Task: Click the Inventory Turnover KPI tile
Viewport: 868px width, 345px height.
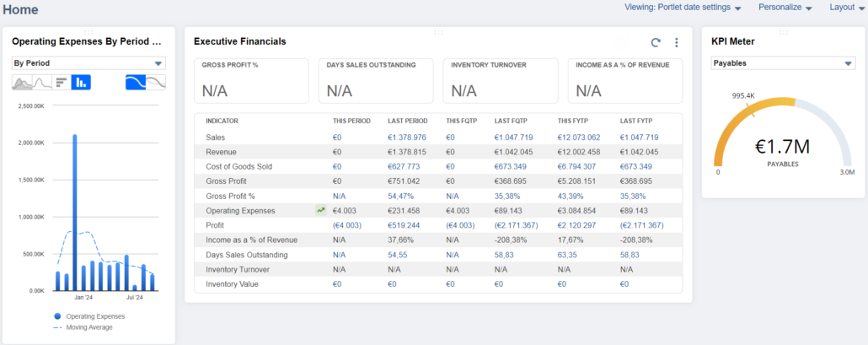Action: [501, 81]
